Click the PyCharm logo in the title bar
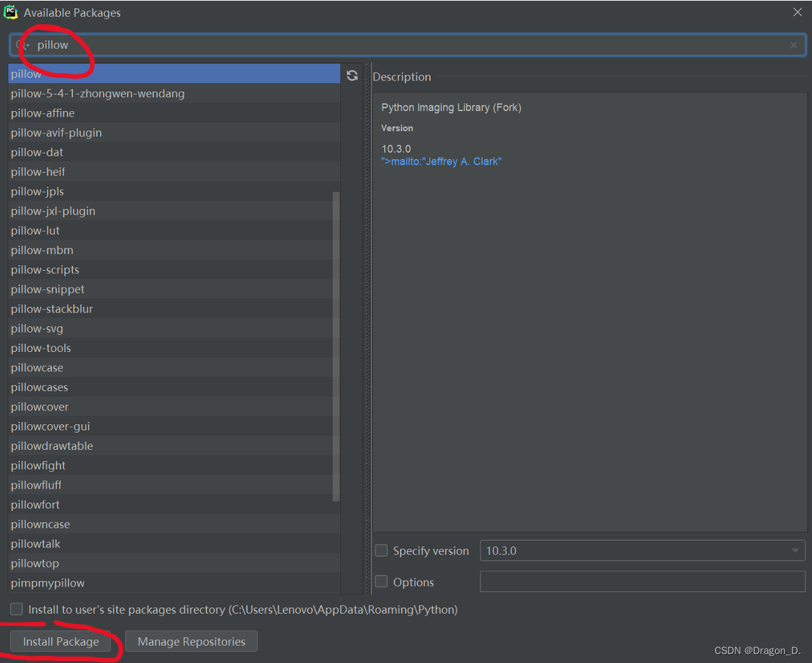Screen dimensions: 812x663 (11, 12)
